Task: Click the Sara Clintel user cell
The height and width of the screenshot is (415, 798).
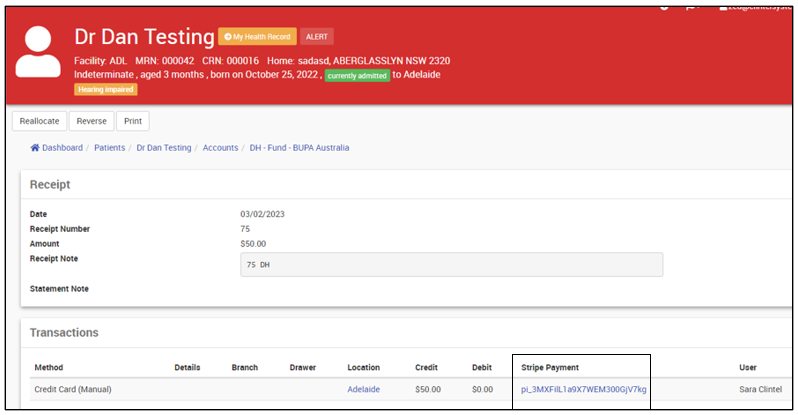Action: pyautogui.click(x=760, y=389)
